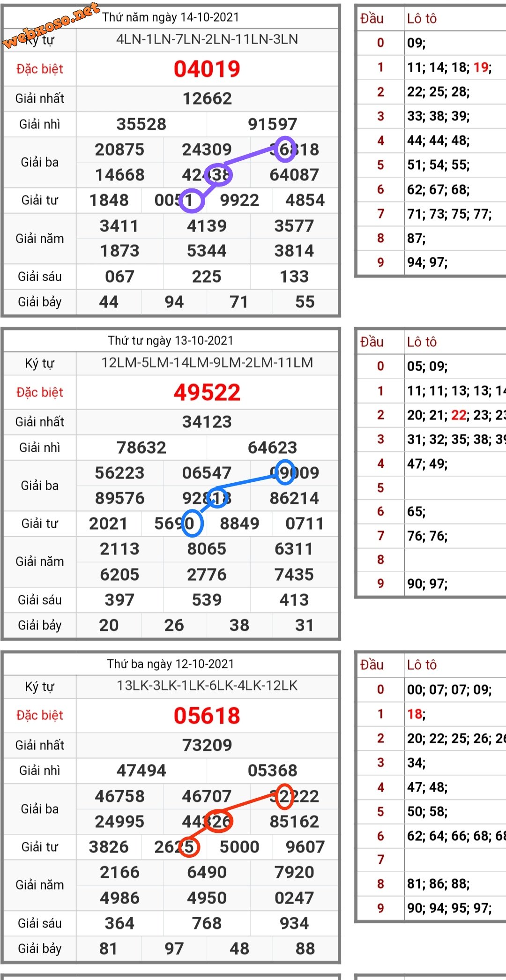This screenshot has height=980, width=506.
Task: Click the lô tô row "81; 86; 88;"
Action: tap(439, 884)
